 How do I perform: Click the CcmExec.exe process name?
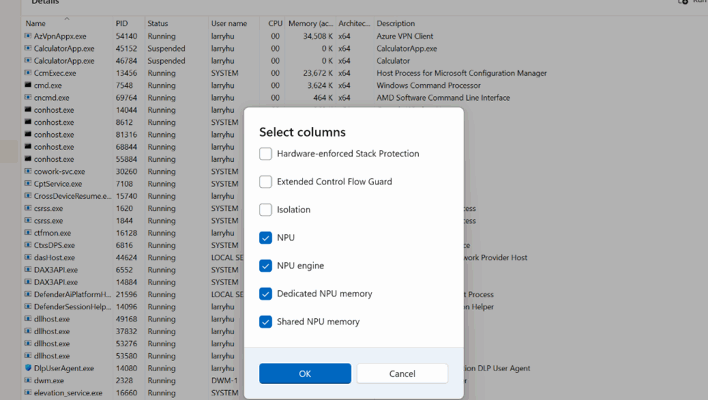[x=55, y=73]
